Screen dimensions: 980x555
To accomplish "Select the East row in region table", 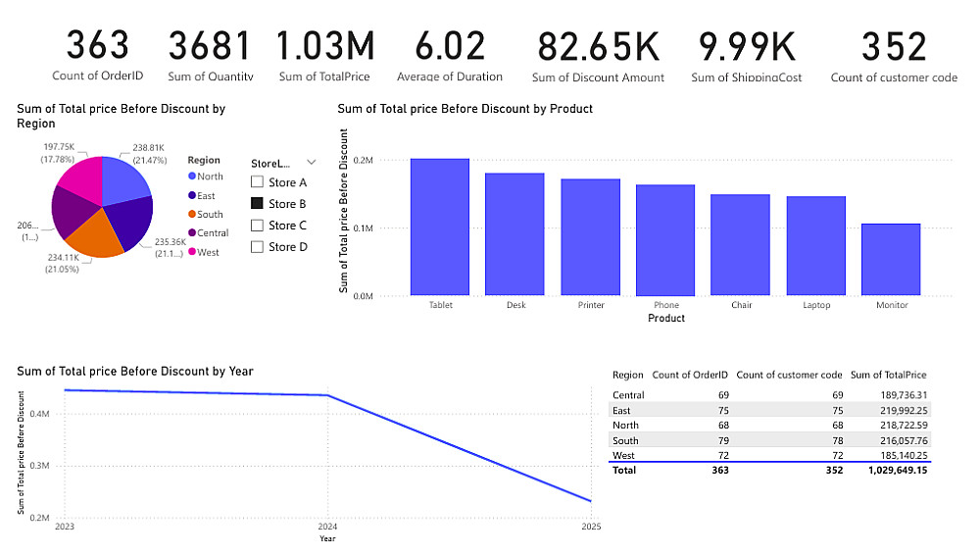I will coord(770,411).
